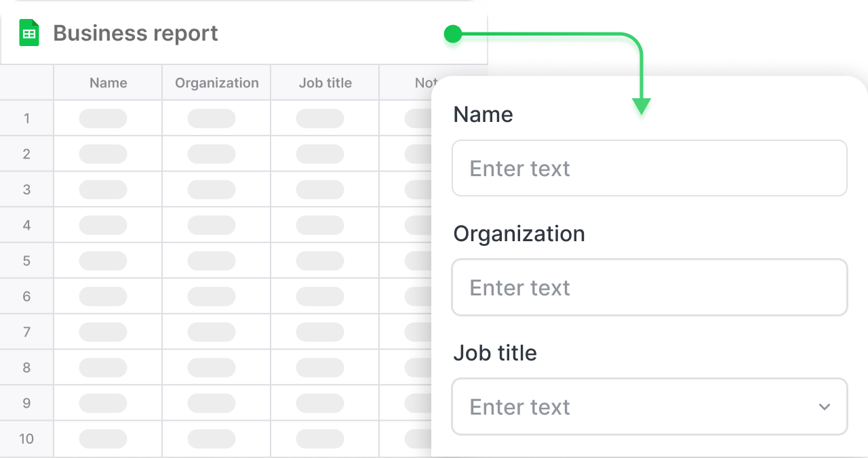
Task: Click the Job title cell in row 6
Action: click(x=325, y=296)
